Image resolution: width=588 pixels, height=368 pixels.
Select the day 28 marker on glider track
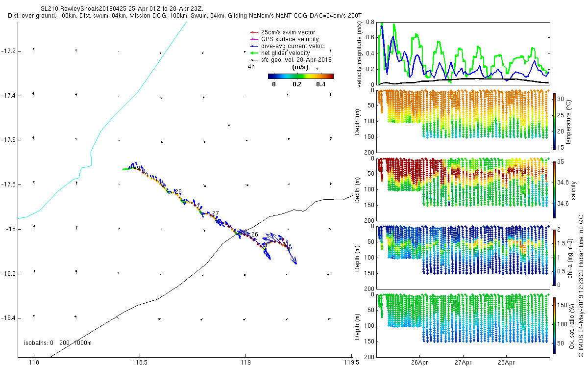pos(178,192)
